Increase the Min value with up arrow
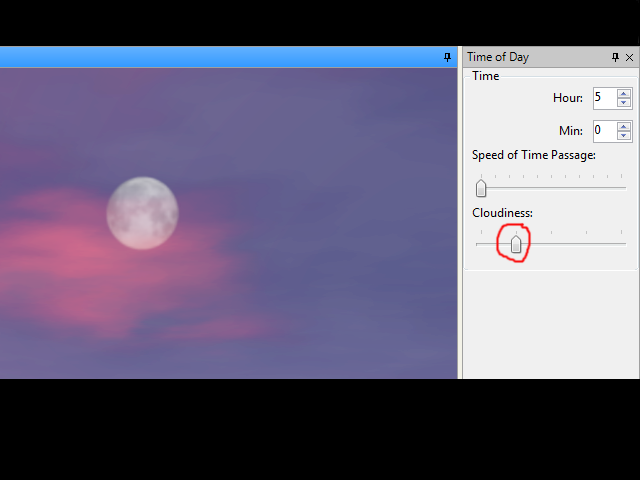The height and width of the screenshot is (480, 640). (623, 127)
